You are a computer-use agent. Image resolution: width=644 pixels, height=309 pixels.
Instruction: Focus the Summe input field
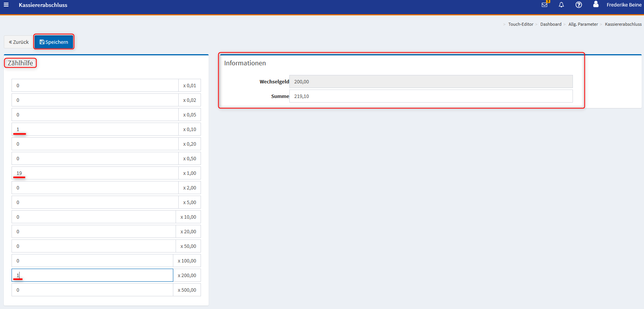tap(430, 96)
